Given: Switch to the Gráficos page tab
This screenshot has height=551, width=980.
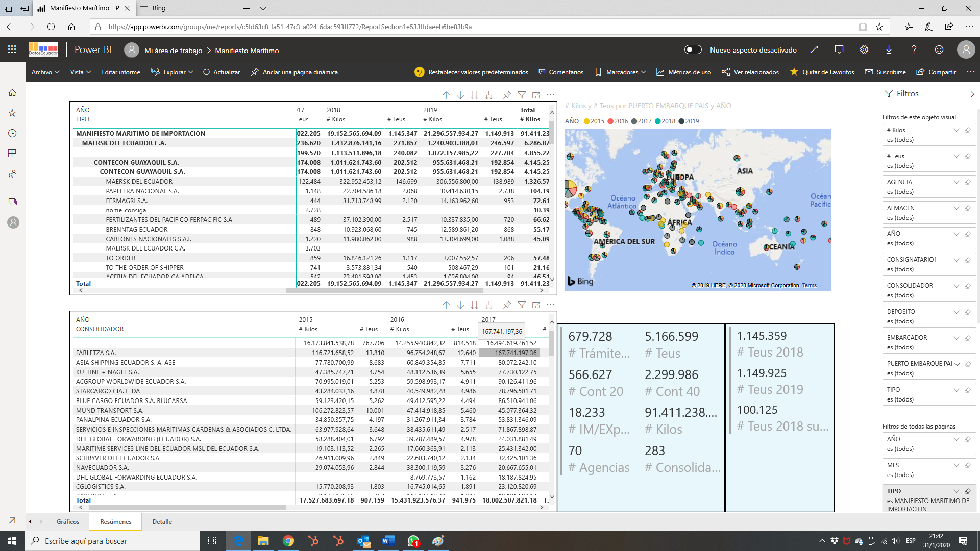Looking at the screenshot, I should (68, 521).
